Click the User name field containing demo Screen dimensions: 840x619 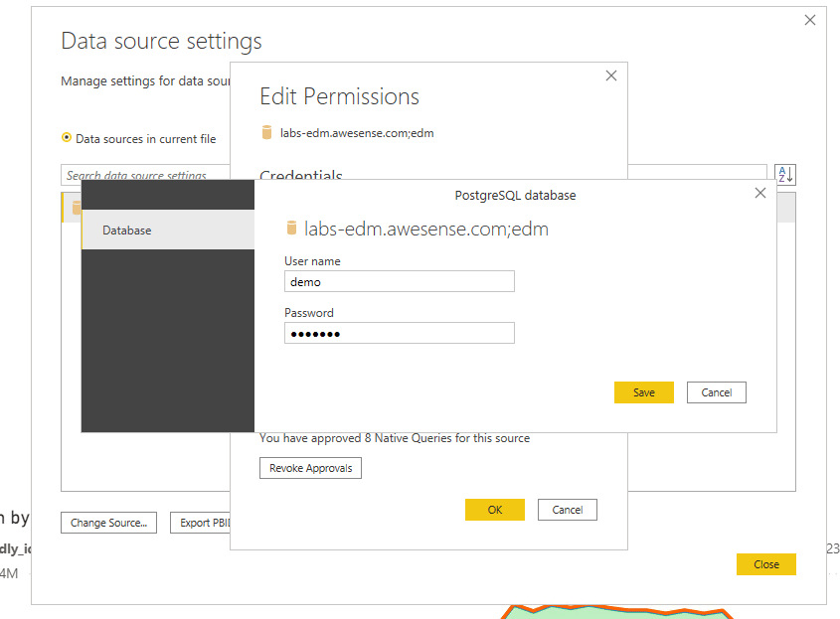[x=399, y=281]
